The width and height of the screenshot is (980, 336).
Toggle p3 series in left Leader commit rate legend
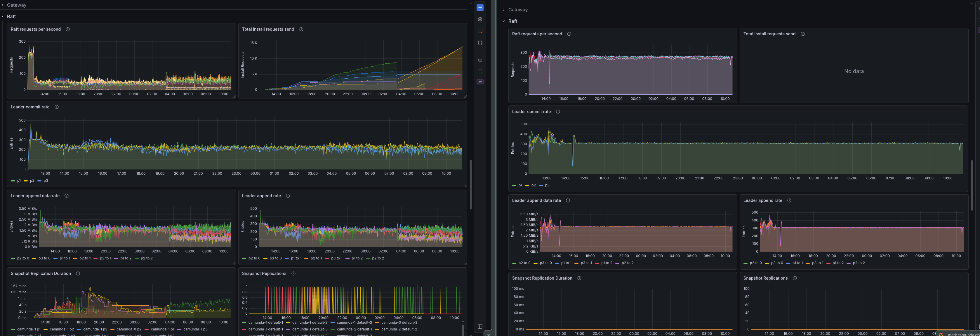(x=46, y=181)
